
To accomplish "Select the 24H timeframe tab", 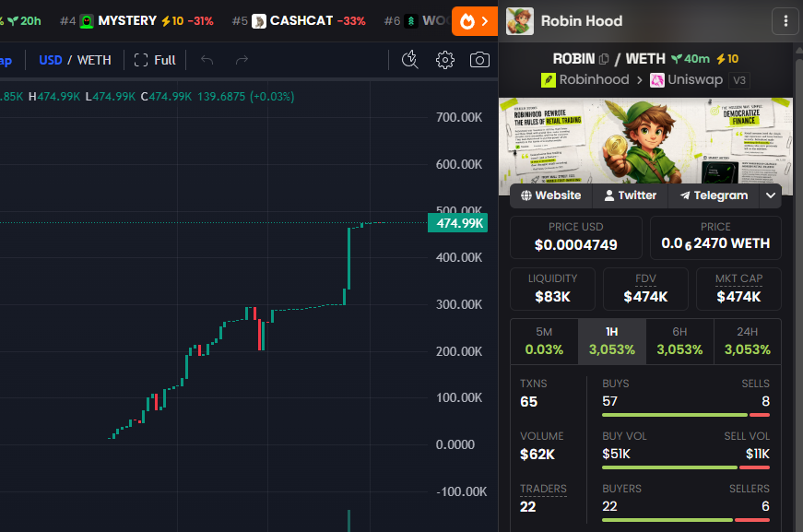I will pos(747,341).
